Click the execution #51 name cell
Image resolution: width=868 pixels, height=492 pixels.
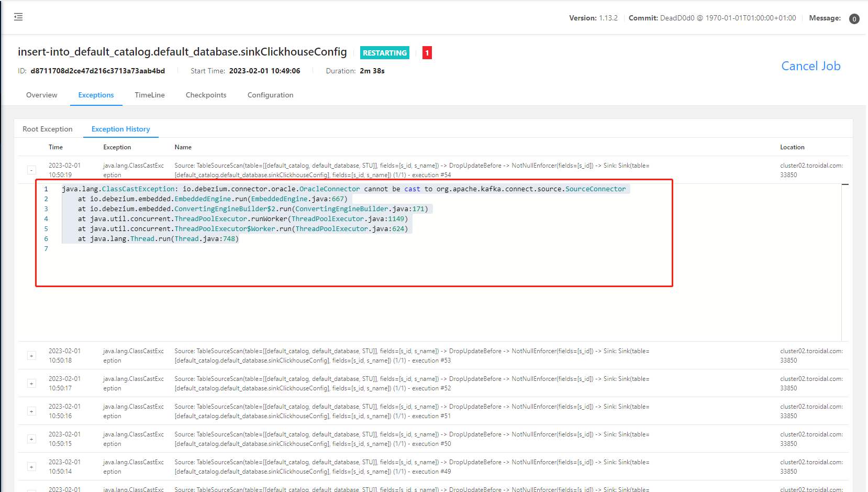pos(411,411)
